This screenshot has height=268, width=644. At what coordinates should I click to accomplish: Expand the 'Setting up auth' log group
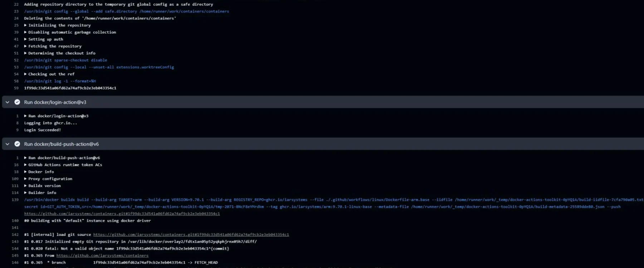point(25,39)
